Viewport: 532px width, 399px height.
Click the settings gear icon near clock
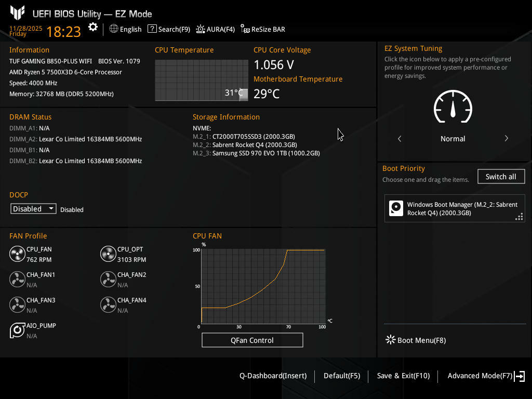(93, 28)
